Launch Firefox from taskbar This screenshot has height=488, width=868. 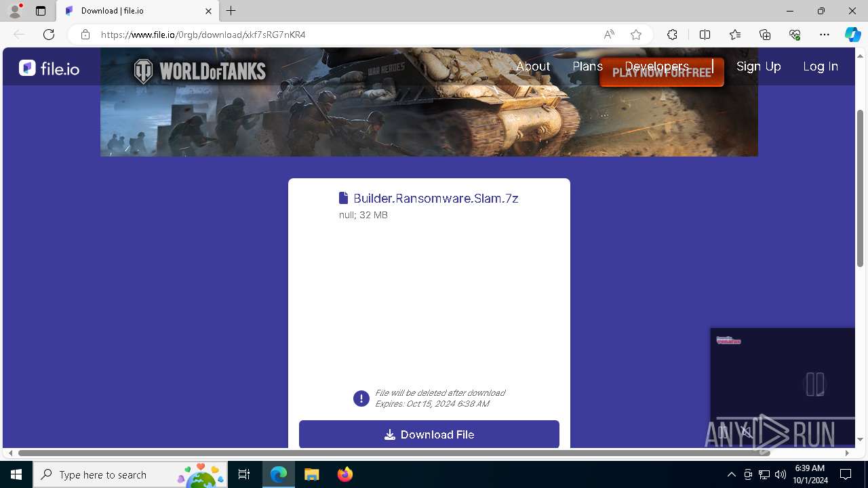(345, 474)
